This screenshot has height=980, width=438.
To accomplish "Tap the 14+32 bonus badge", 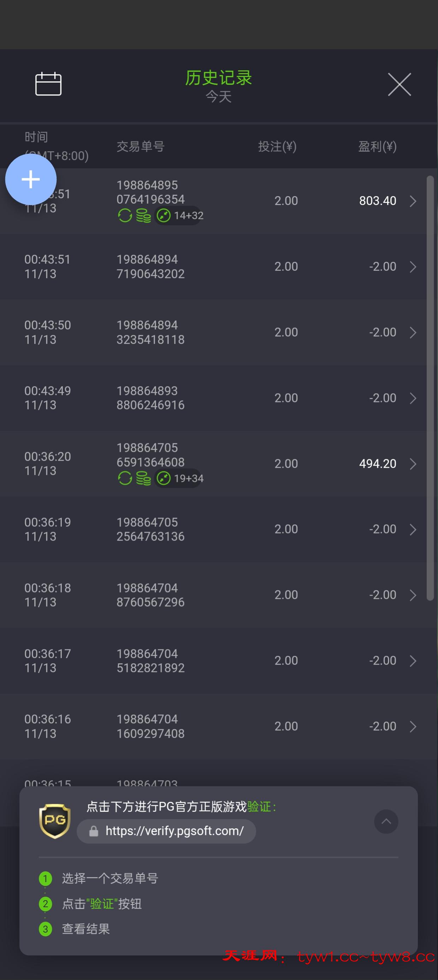I will pyautogui.click(x=179, y=216).
